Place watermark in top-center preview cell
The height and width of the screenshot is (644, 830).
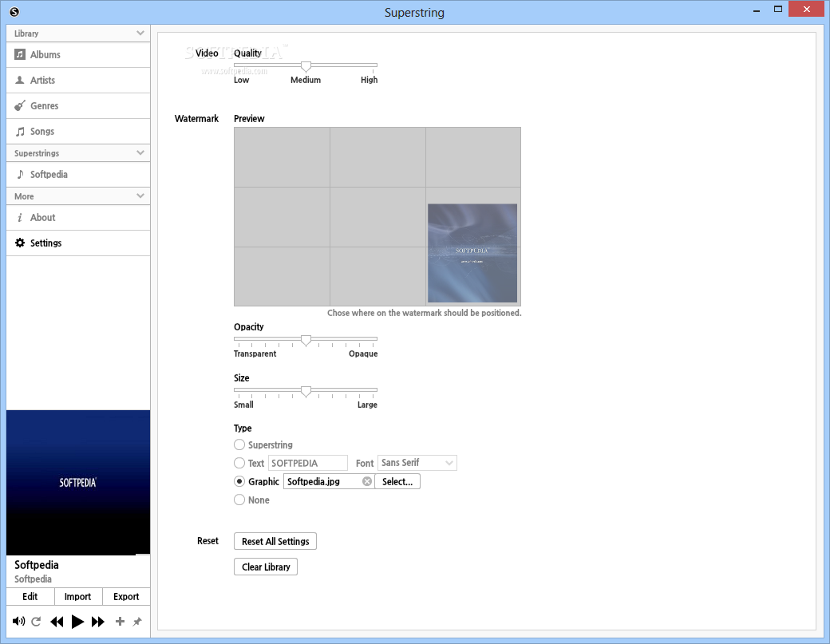coord(378,157)
